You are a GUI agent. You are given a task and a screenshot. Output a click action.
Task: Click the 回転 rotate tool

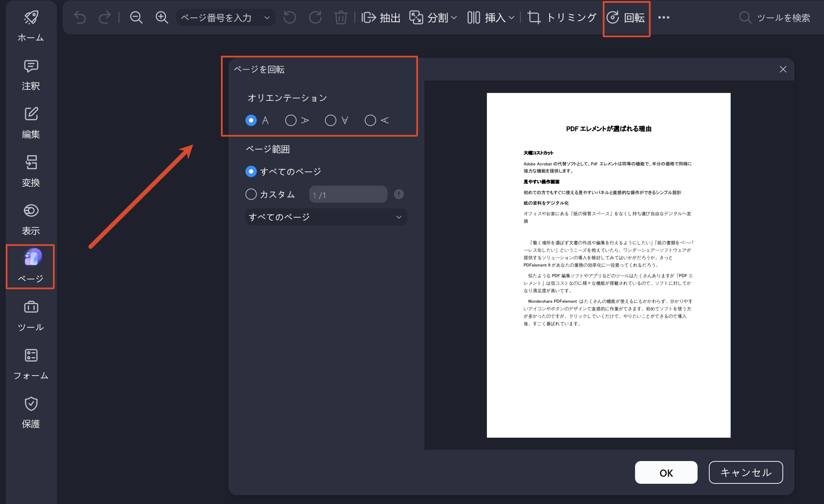(626, 18)
